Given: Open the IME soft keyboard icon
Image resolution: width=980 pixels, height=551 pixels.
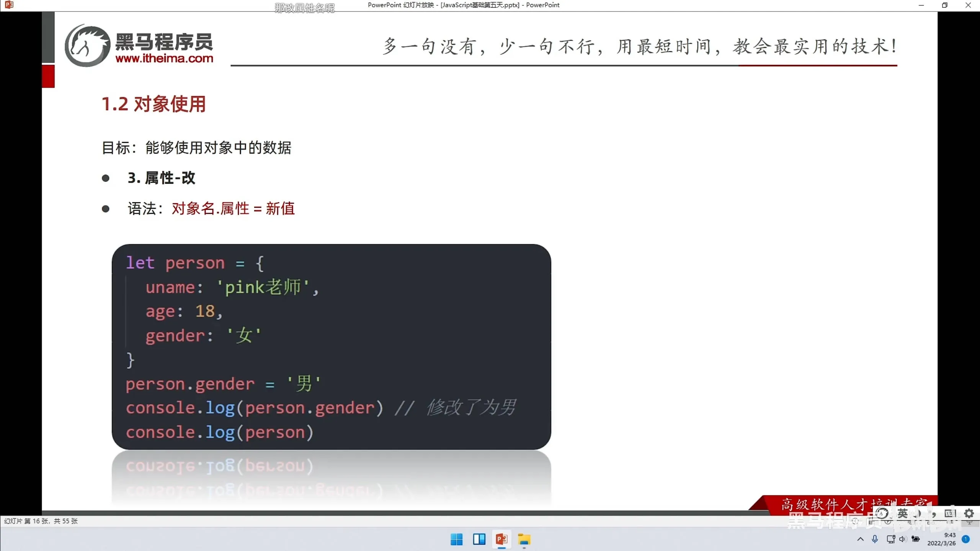Looking at the screenshot, I should 950,513.
